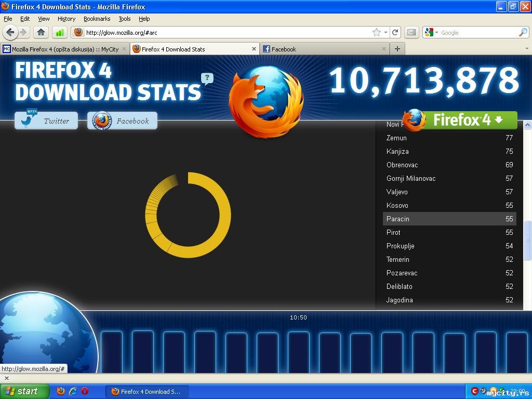Click the red C tray icon
532x399 pixels.
(x=475, y=391)
